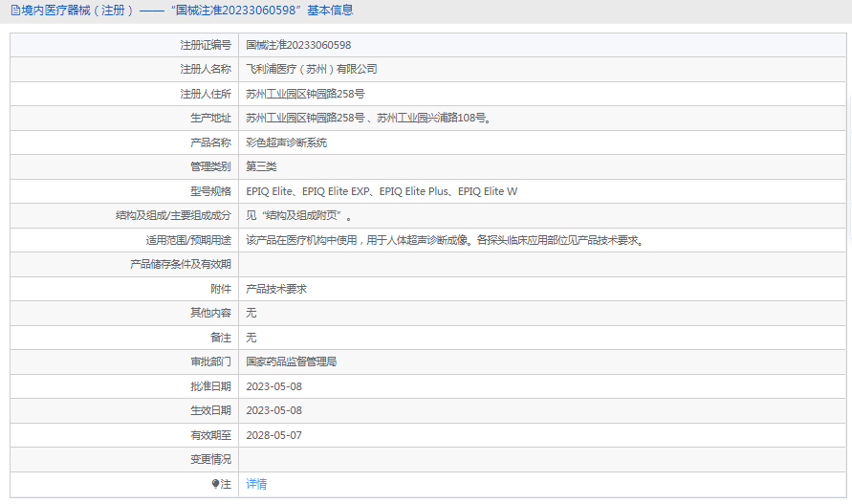
Task: Select model list starting with EPIQ Elite
Action: [382, 191]
